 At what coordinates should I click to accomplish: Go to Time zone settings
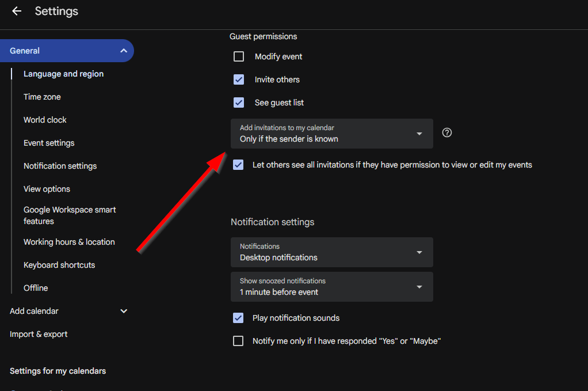pyautogui.click(x=42, y=97)
